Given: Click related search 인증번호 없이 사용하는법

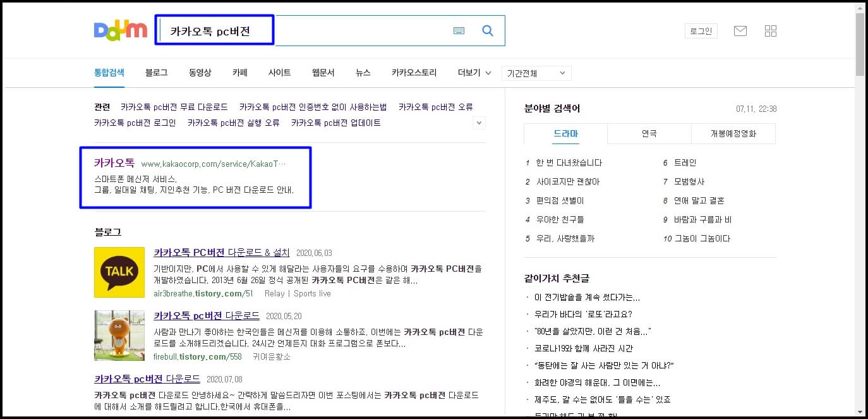Looking at the screenshot, I should coord(313,107).
